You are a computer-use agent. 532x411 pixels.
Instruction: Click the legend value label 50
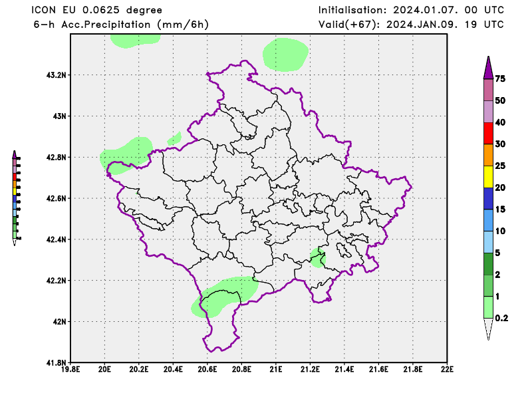click(x=500, y=100)
